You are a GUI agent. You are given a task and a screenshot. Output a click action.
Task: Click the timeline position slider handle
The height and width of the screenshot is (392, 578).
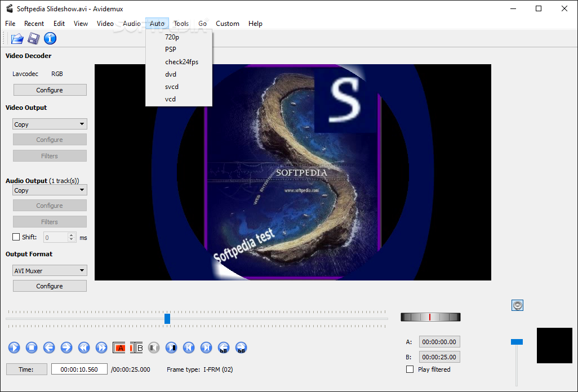[167, 319]
